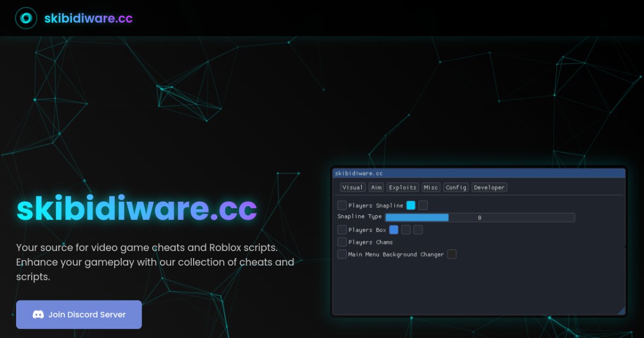Switch to the Visual tab
Viewport: 644px width, 338px height.
[x=353, y=187]
